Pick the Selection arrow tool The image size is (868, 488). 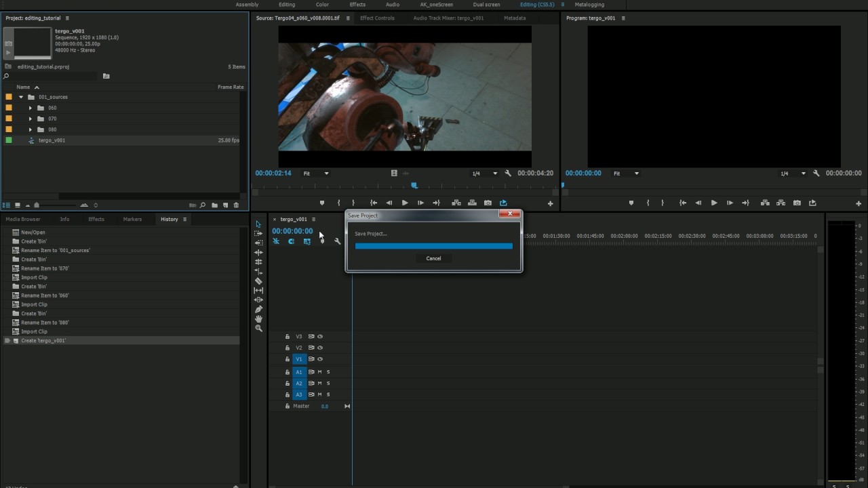[258, 224]
